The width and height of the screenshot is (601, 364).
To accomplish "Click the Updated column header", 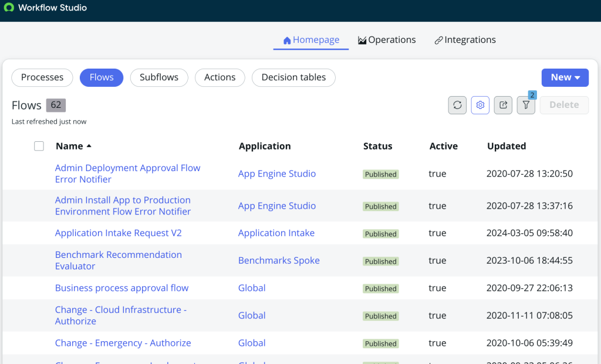I will click(x=507, y=146).
